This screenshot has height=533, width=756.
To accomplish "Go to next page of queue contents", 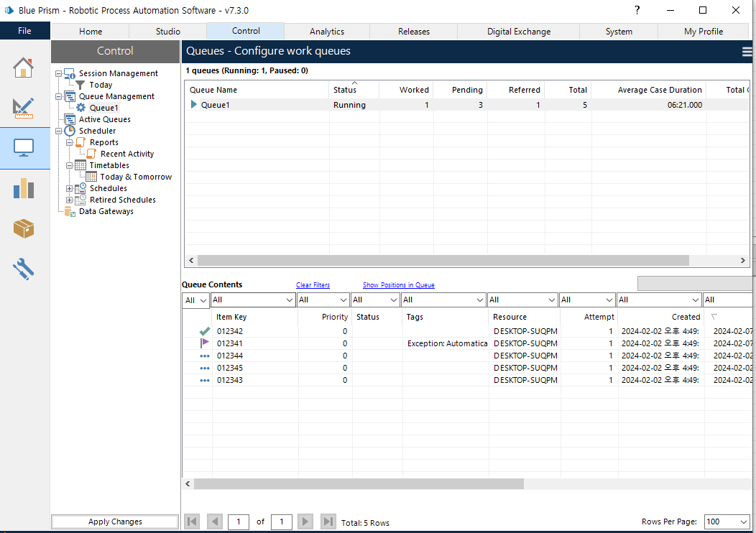I will [x=305, y=522].
